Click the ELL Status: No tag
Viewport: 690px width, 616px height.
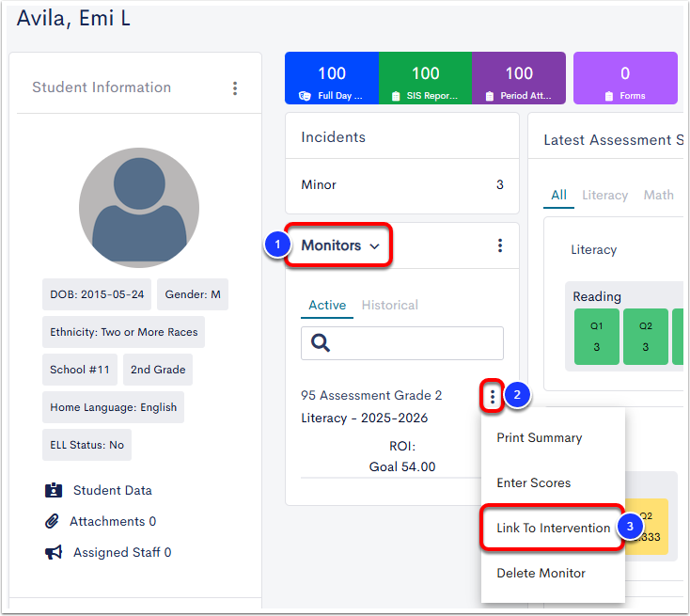(86, 445)
